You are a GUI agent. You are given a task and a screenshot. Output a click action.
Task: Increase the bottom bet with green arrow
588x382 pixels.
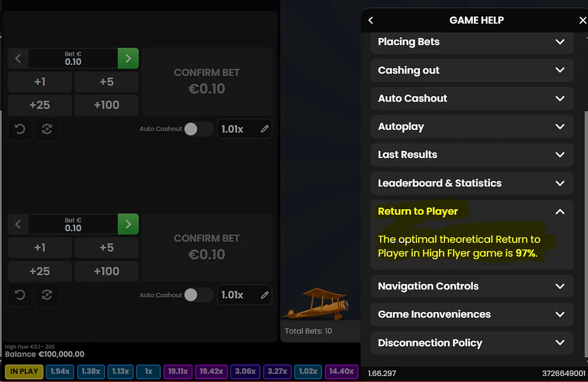[x=128, y=224]
